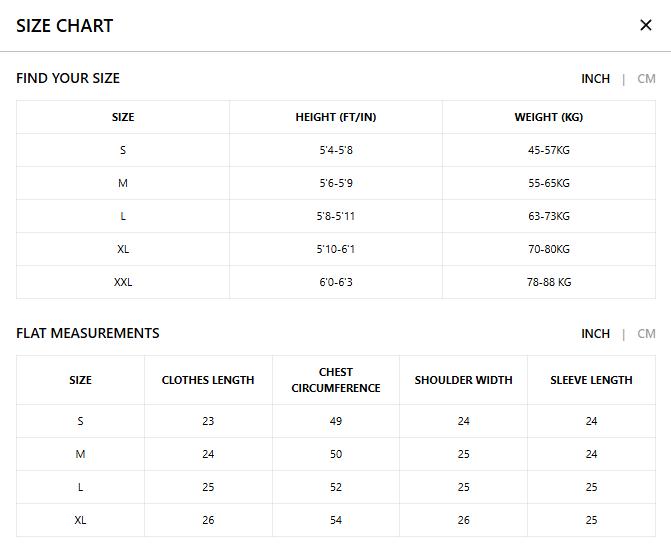Click the clothes length value 23

[x=208, y=421]
